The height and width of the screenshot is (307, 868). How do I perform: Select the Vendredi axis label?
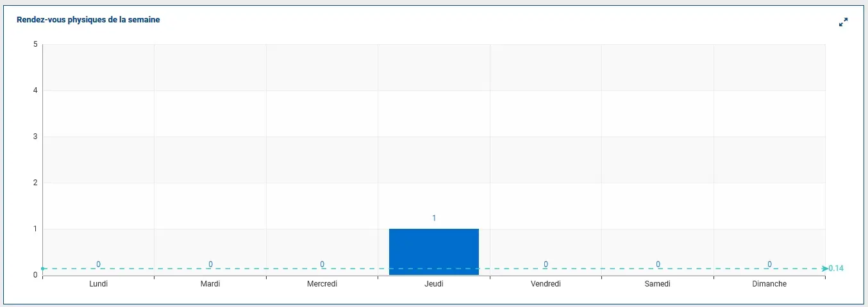tap(546, 284)
